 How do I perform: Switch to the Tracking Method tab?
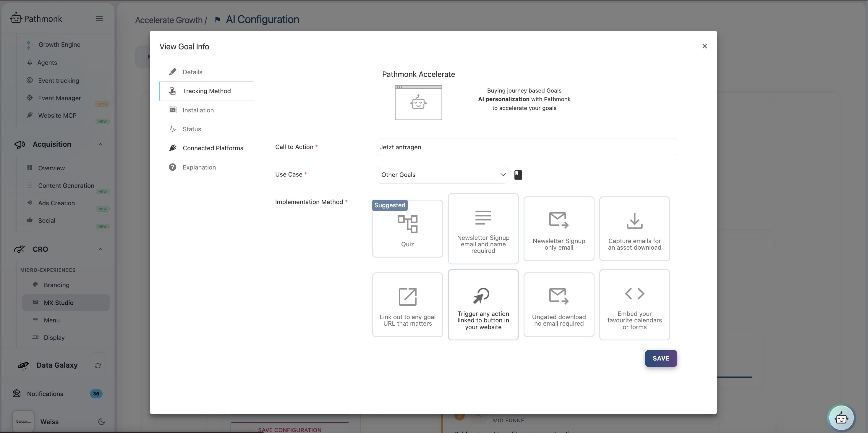pyautogui.click(x=207, y=91)
